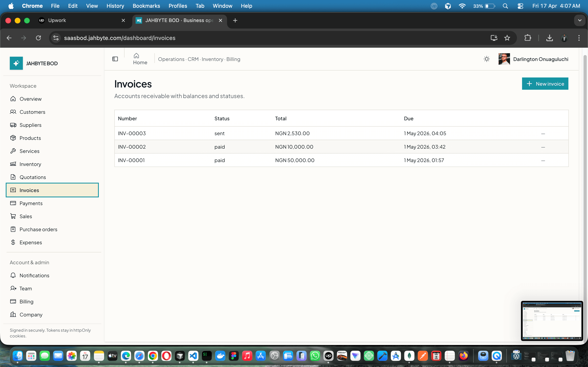
Task: Click the Payments card icon
Action: pyautogui.click(x=13, y=203)
